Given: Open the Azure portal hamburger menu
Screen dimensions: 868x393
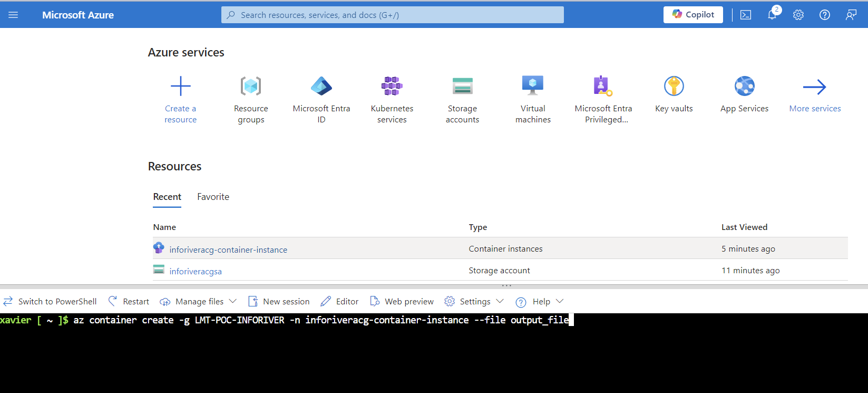Looking at the screenshot, I should coord(13,15).
